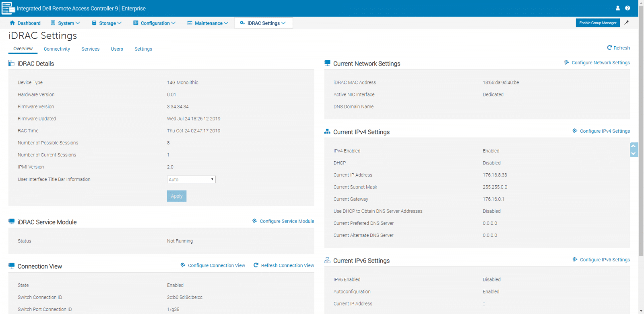Switch to the Users tab
The height and width of the screenshot is (314, 644).
pos(117,49)
